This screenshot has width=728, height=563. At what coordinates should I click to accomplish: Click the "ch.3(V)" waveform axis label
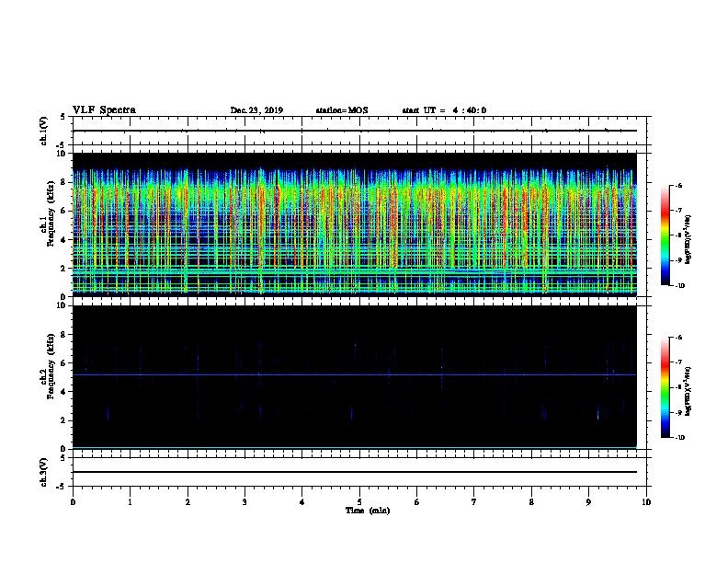click(x=43, y=472)
